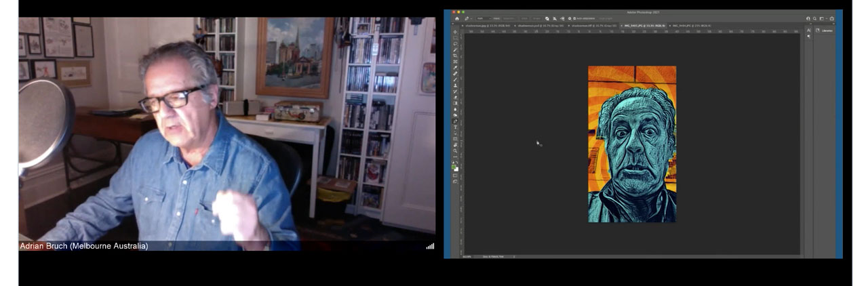Click the gear icon in the options bar

coord(568,18)
